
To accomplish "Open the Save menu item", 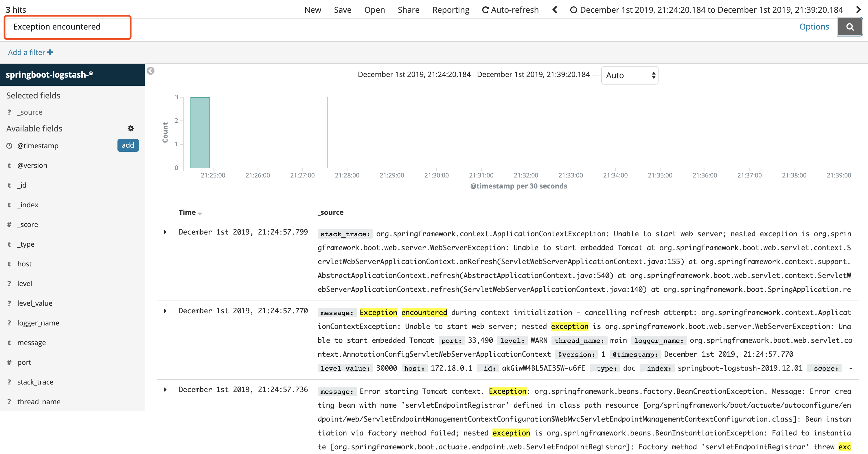I will [x=342, y=10].
